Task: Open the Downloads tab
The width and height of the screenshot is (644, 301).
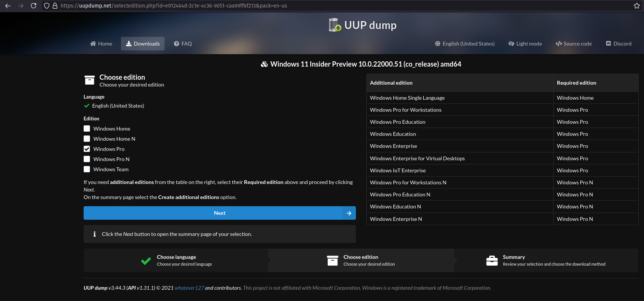Action: (x=143, y=44)
